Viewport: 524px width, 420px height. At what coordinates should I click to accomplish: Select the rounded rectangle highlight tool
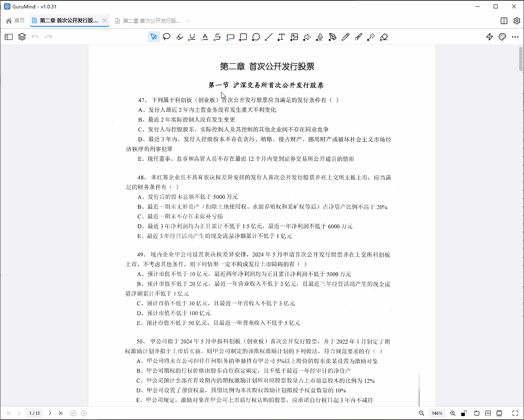(231, 37)
